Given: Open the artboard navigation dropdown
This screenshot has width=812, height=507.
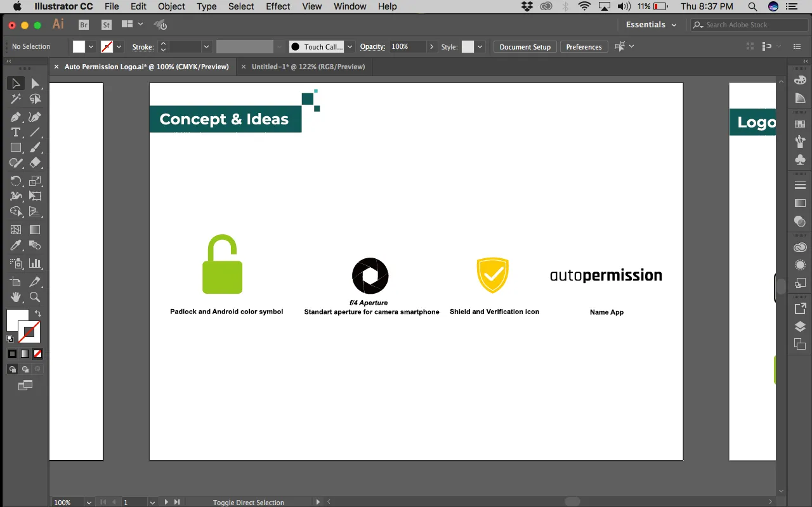Looking at the screenshot, I should pos(152,502).
